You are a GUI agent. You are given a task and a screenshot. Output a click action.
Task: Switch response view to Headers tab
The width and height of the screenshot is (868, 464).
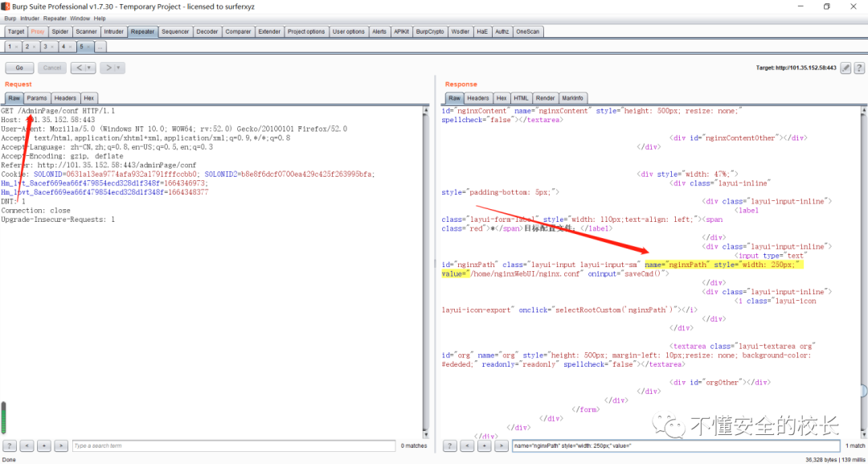coord(477,98)
